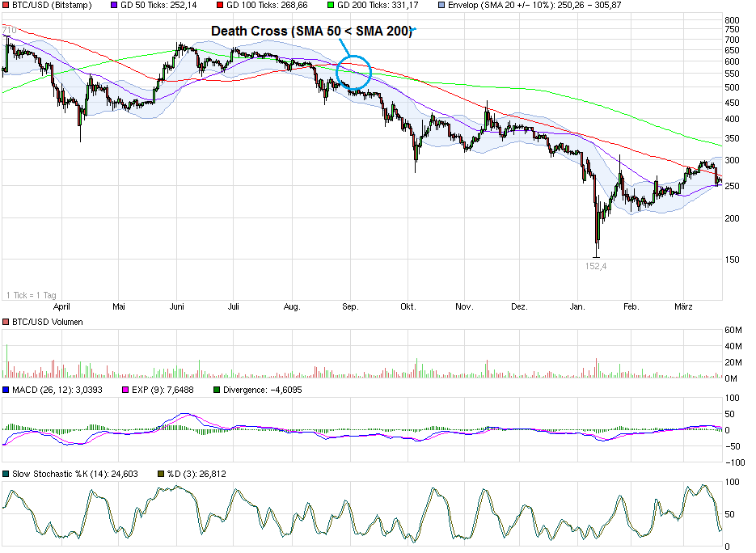The height and width of the screenshot is (553, 756).
Task: Click the 'Aug.' axis label
Action: [292, 307]
